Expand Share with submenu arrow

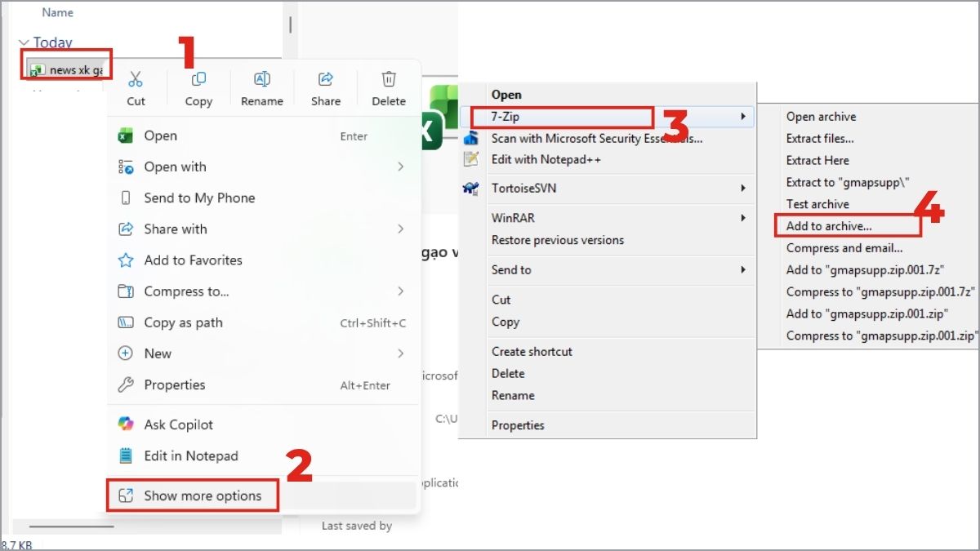point(401,229)
